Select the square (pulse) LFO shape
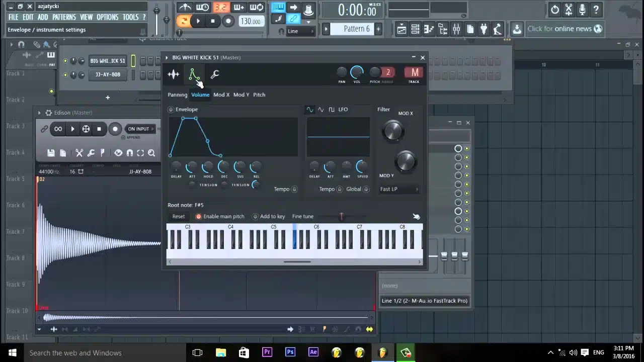This screenshot has width=644, height=362. (332, 110)
